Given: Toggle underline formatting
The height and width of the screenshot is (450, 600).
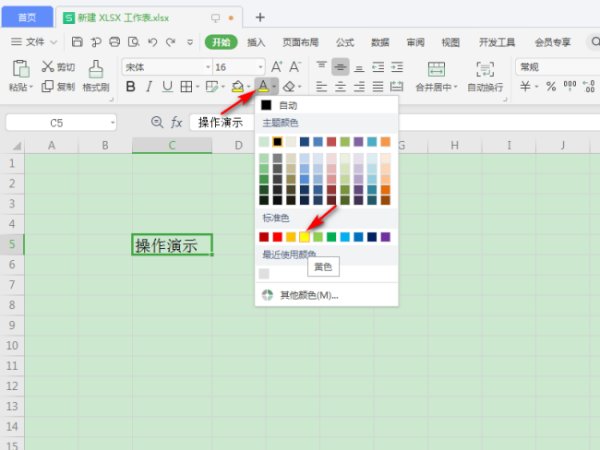Looking at the screenshot, I should pyautogui.click(x=167, y=86).
